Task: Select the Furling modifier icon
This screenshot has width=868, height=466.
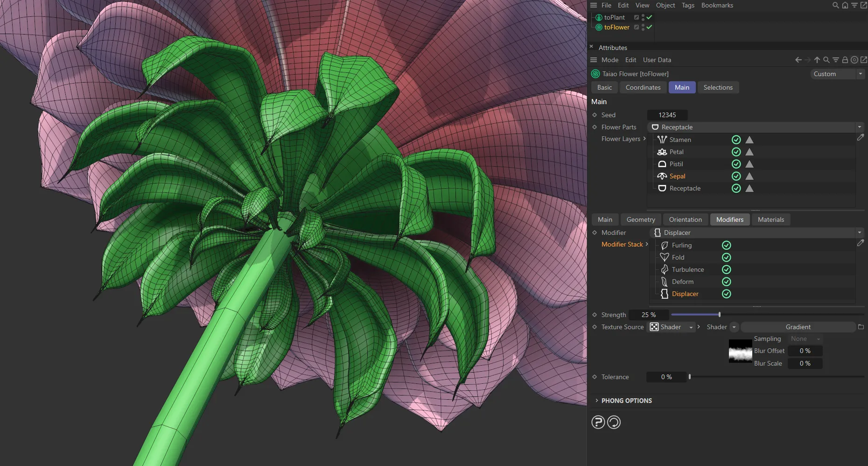Action: [x=665, y=245]
